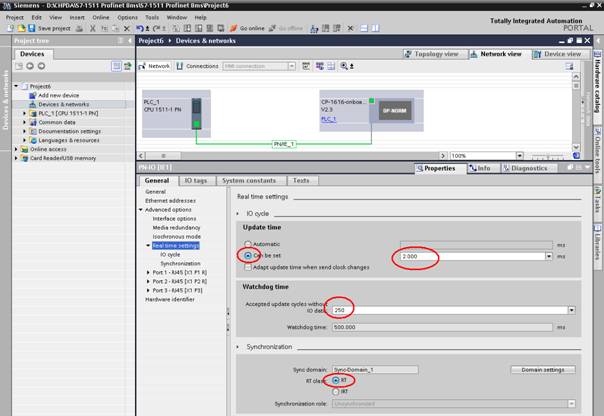
Task: Open accepted update cycles dropdown
Action: 571,310
